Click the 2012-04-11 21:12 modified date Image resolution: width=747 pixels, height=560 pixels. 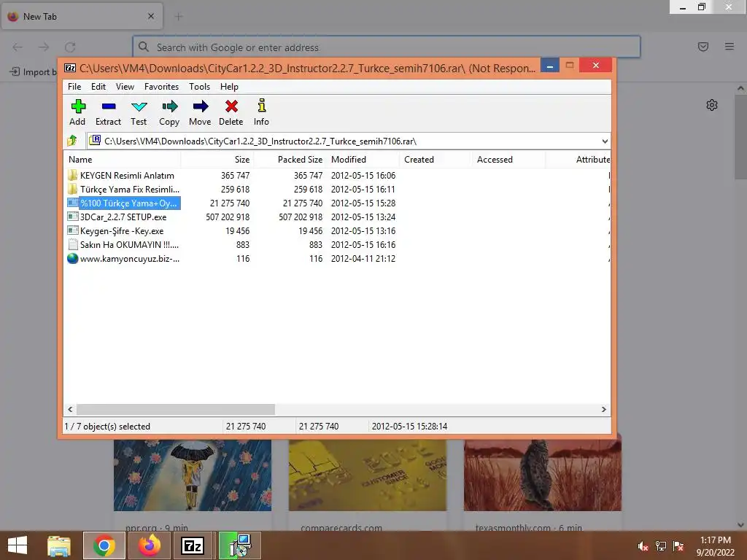click(363, 259)
